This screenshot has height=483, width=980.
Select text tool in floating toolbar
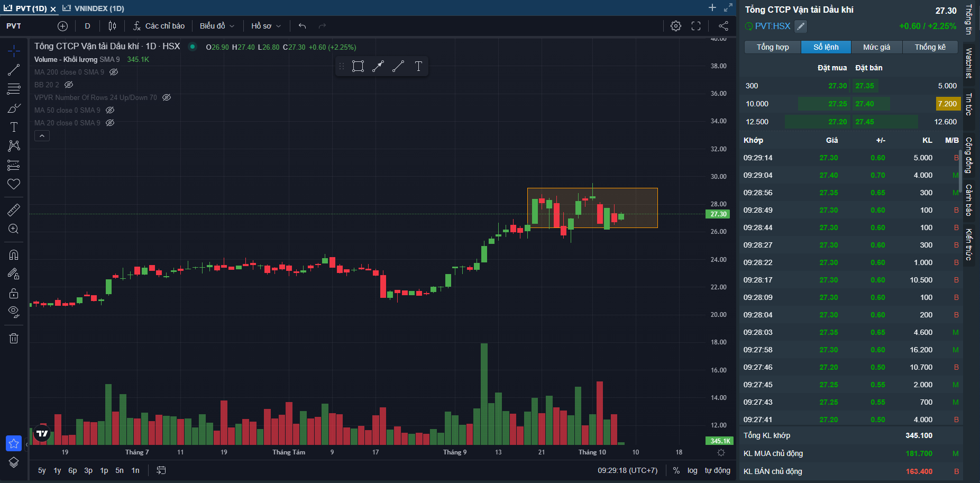(x=418, y=66)
